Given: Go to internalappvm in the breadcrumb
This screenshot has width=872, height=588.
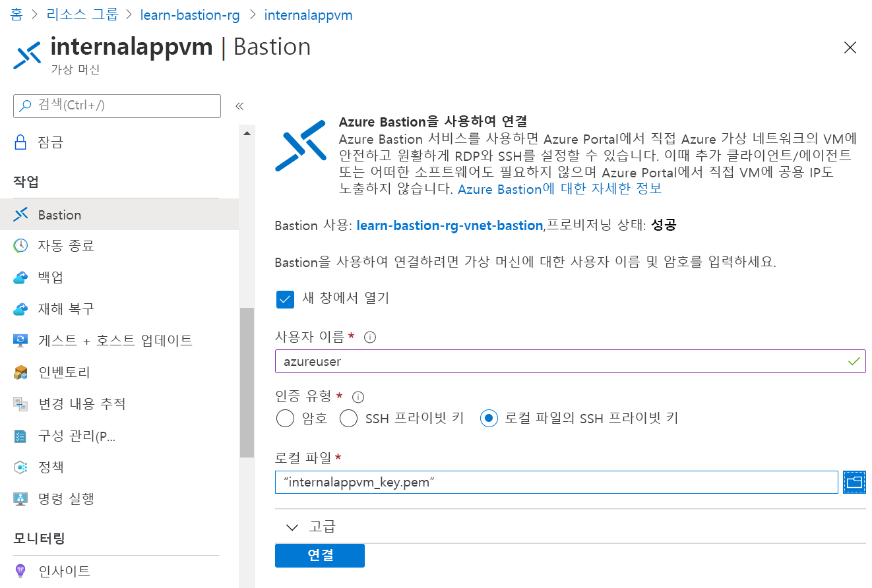Looking at the screenshot, I should 308,15.
